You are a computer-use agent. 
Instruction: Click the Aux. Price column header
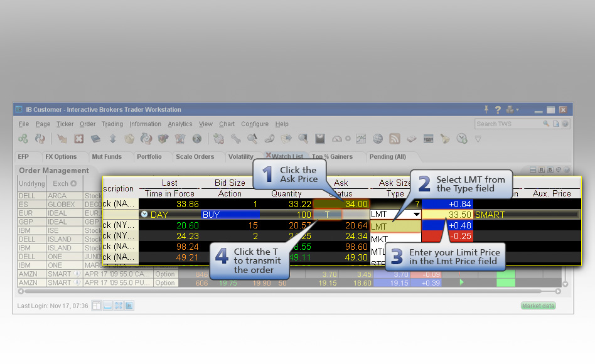[x=551, y=193]
